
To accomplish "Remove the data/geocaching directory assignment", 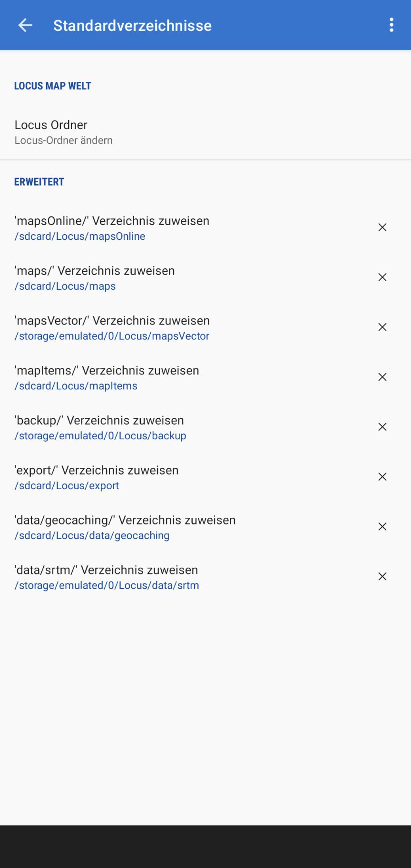I will (382, 527).
